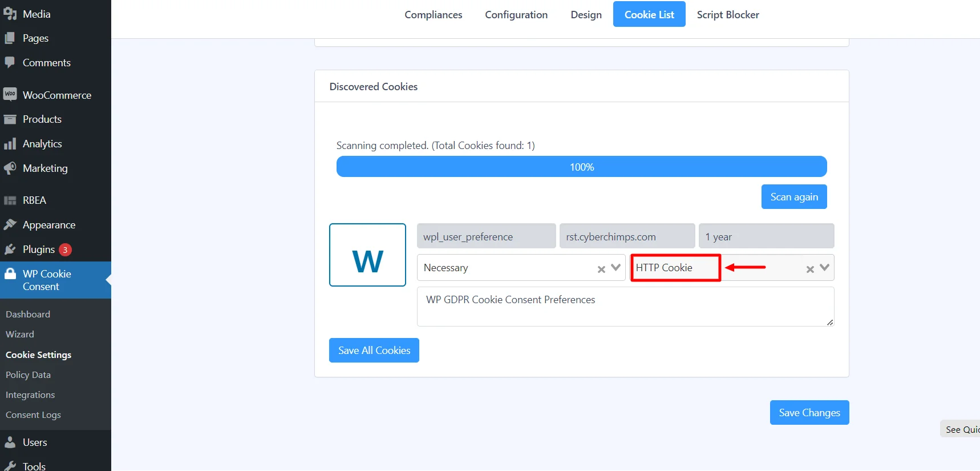Open the Design tab

[x=586, y=14]
